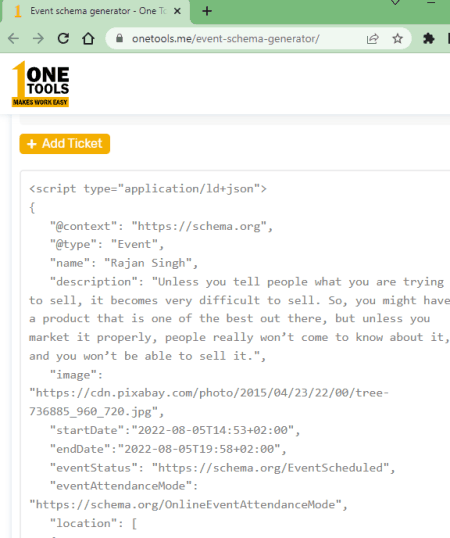The image size is (450, 538).
Task: Open the extensions puzzle menu
Action: pyautogui.click(x=429, y=38)
